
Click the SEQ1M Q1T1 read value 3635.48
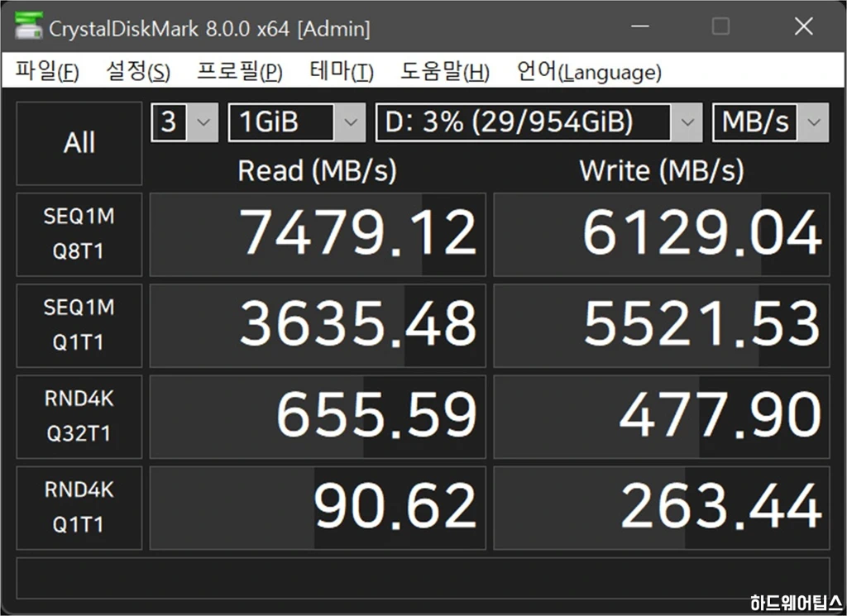[x=318, y=326]
